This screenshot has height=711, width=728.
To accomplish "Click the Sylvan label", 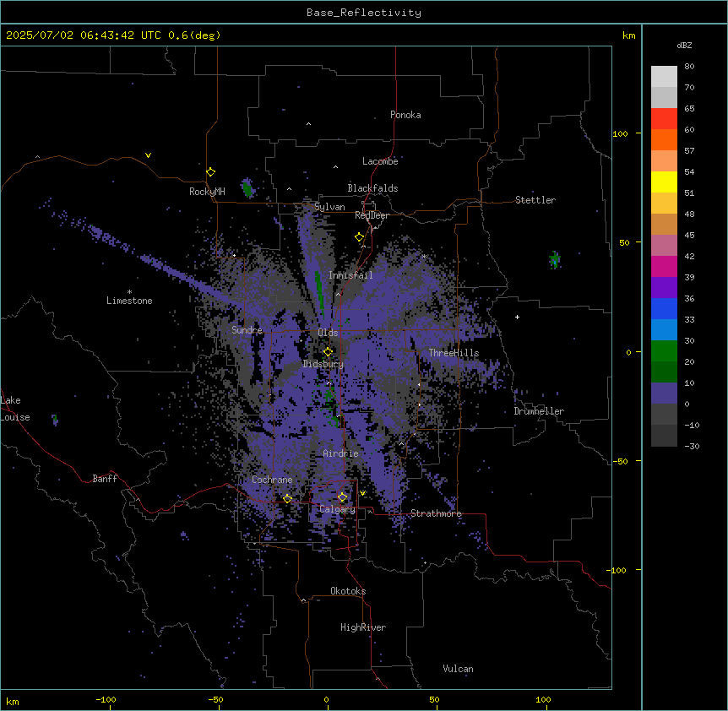I will click(x=329, y=207).
